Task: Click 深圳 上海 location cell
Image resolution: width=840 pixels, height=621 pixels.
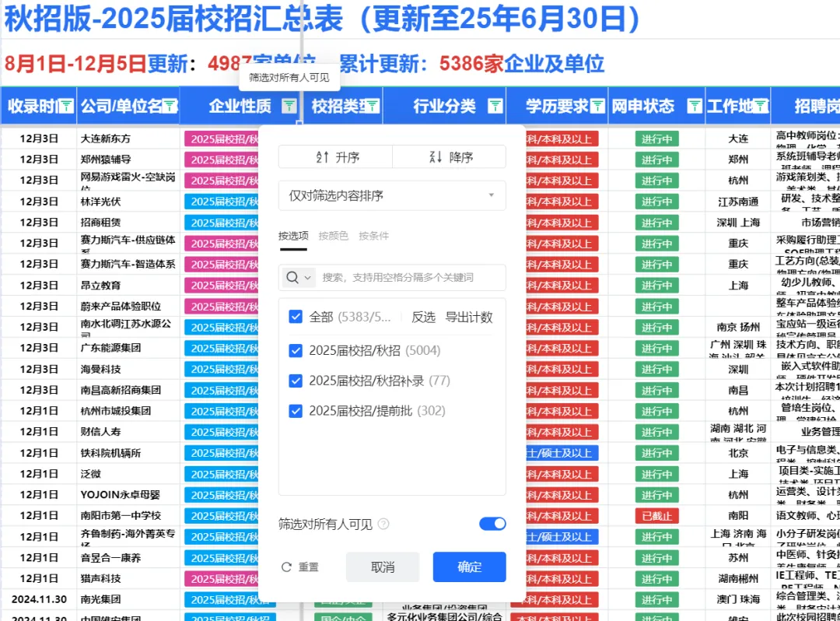Action: (738, 223)
